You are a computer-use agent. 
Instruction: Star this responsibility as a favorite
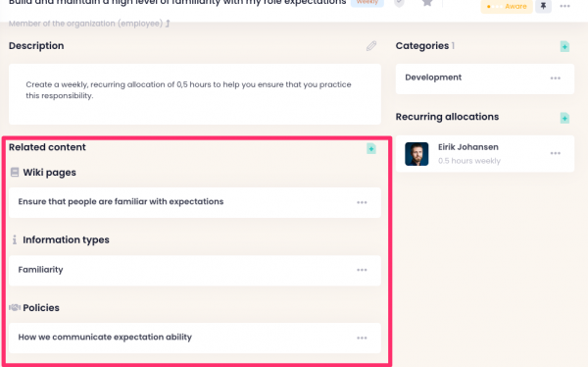(x=427, y=3)
